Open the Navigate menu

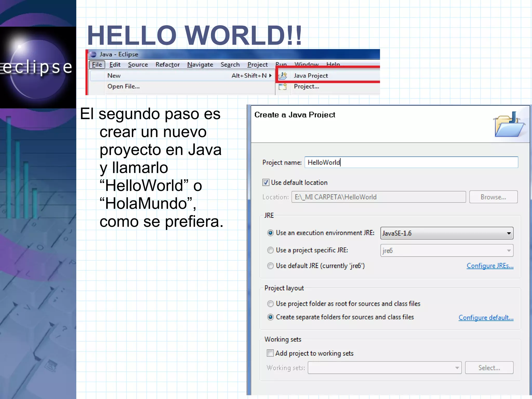click(200, 64)
